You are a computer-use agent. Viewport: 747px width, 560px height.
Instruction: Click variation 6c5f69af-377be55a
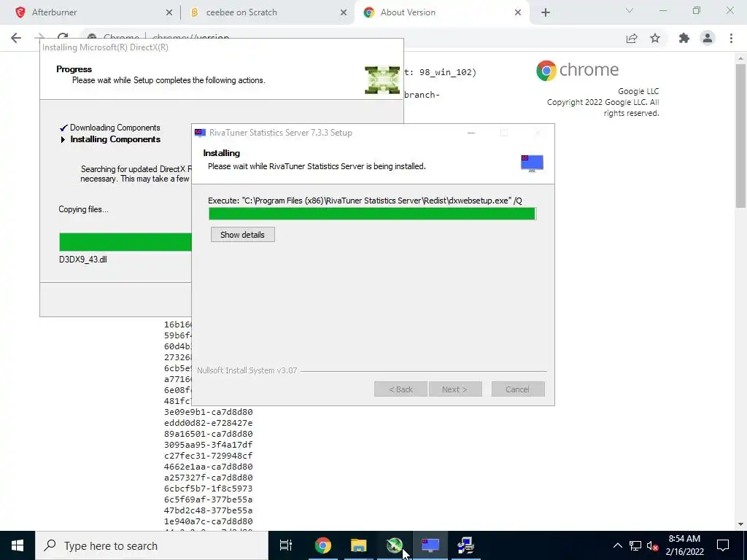tap(208, 499)
